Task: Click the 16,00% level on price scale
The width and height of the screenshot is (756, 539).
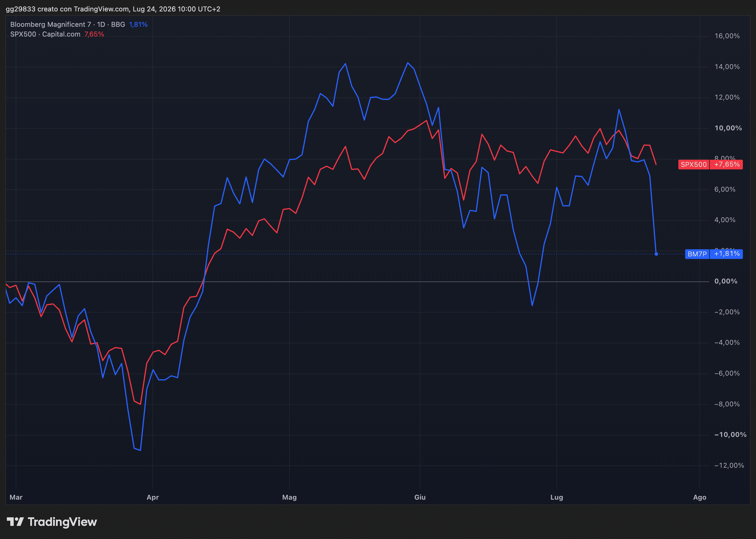Action: tap(727, 36)
